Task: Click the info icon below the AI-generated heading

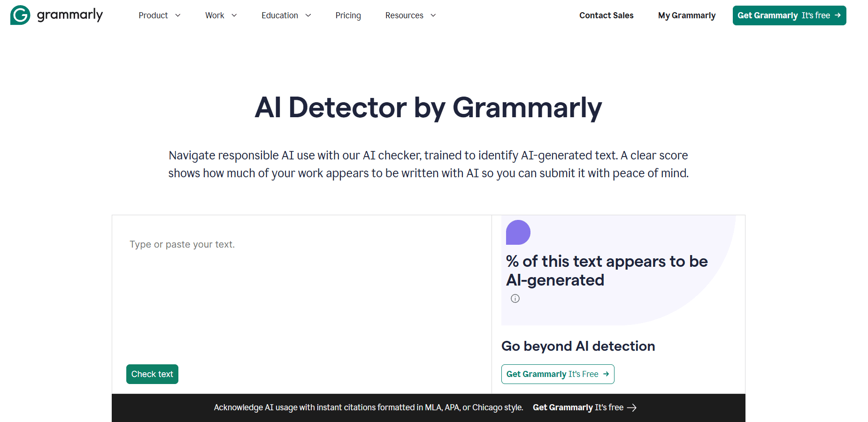Action: tap(515, 299)
